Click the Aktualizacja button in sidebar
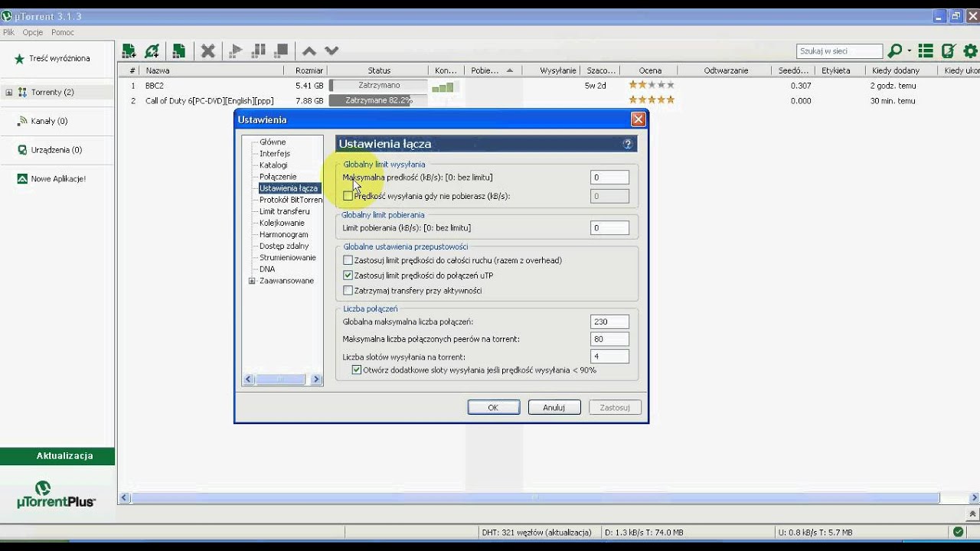This screenshot has width=980, height=551. 57,456
